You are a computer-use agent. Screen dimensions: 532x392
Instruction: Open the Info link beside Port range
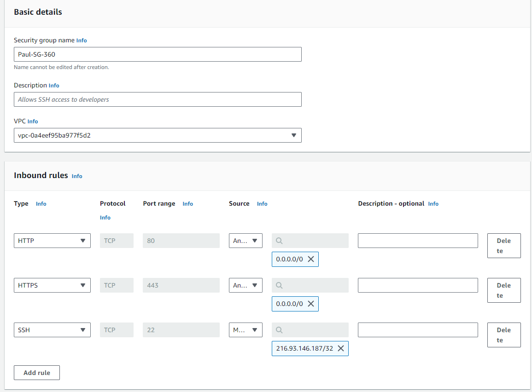click(x=188, y=204)
